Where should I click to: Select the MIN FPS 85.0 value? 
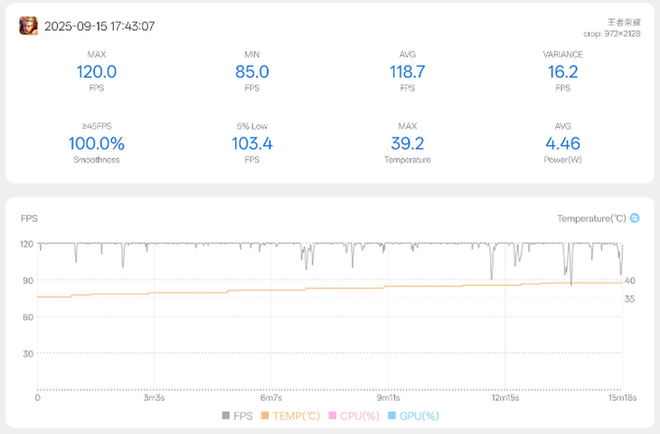tap(252, 72)
